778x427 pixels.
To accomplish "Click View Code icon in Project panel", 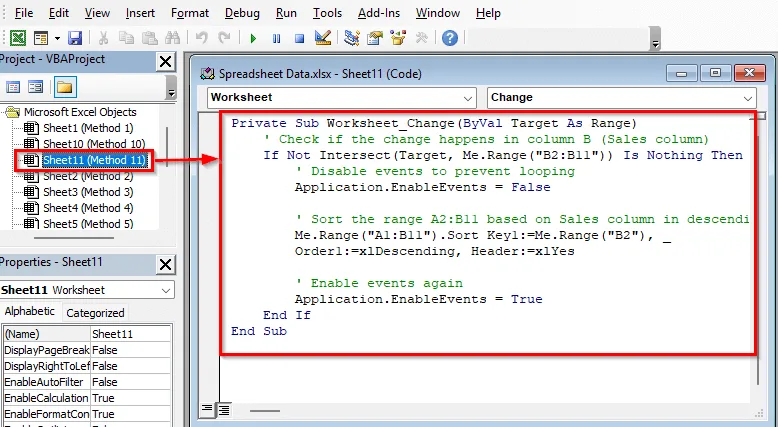I will pos(13,88).
